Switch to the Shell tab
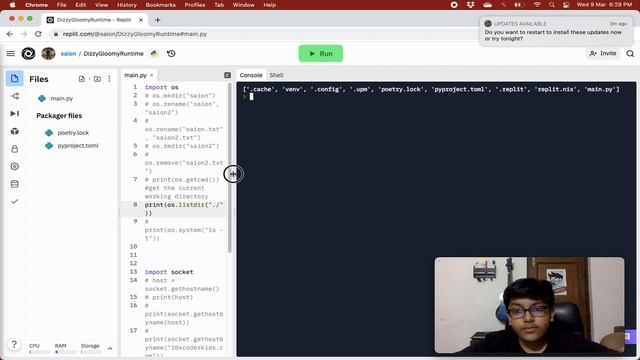Screen dimensions: 640x360 click(276, 75)
